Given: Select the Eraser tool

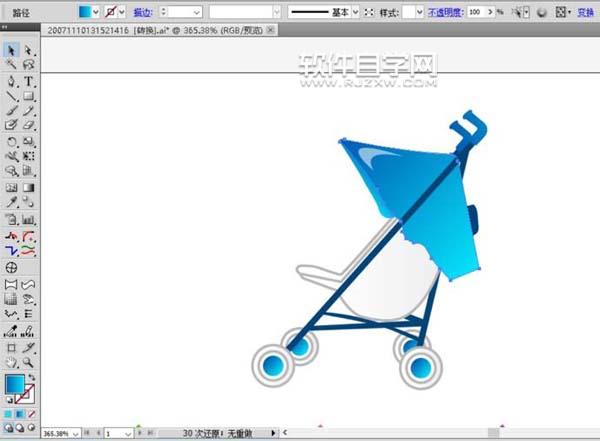Looking at the screenshot, I should point(28,125).
